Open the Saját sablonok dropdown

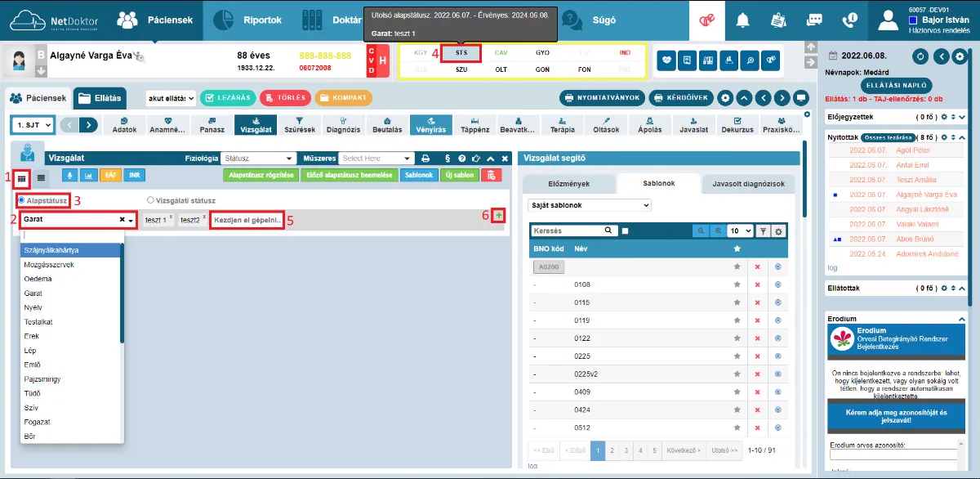(590, 205)
